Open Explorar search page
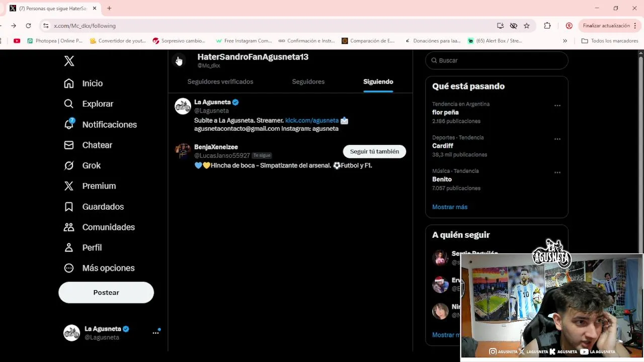This screenshot has height=362, width=644. tap(89, 104)
